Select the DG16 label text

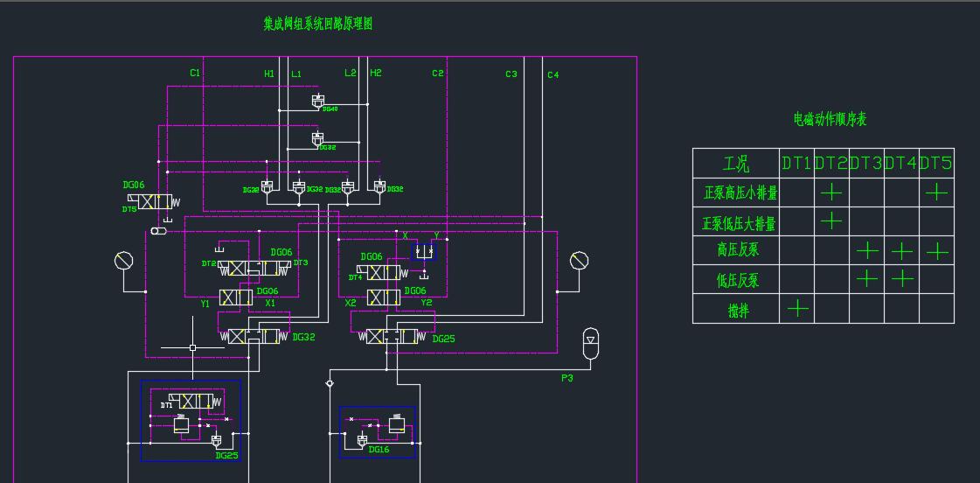tap(379, 450)
